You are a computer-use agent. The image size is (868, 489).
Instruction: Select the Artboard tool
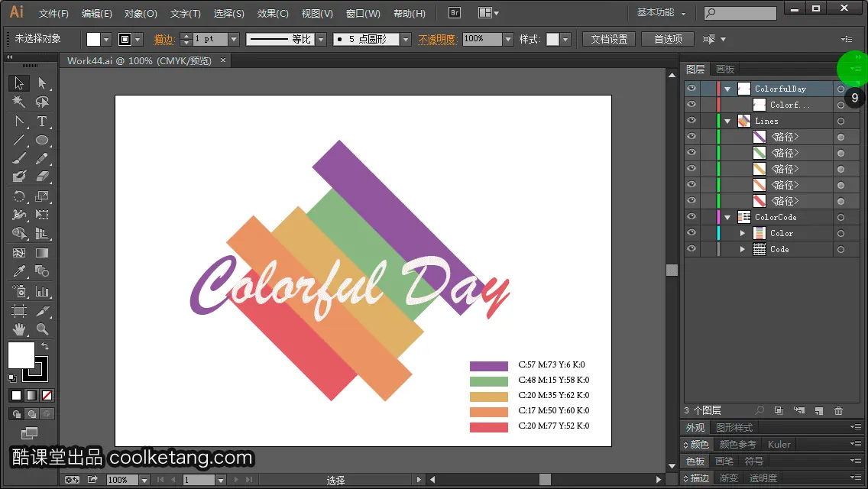[19, 311]
